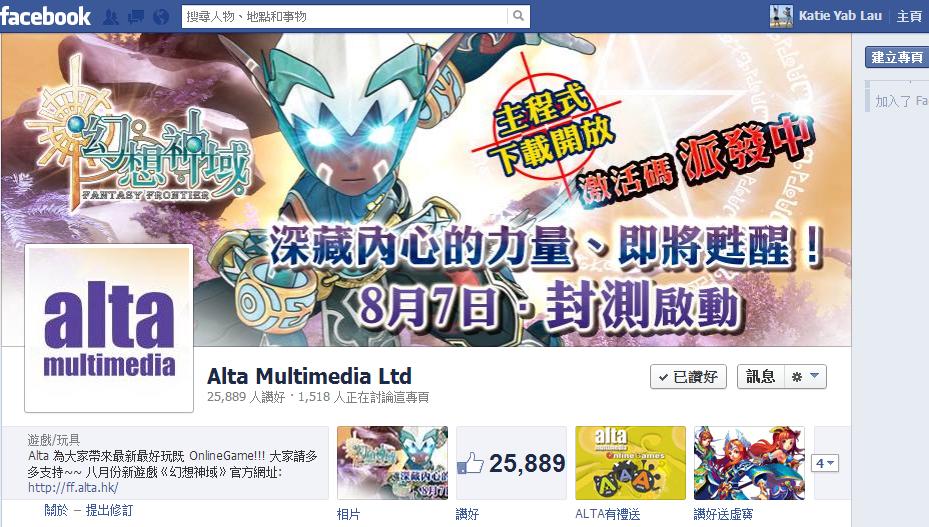
Task: Open the friend requests icon
Action: coord(110,17)
